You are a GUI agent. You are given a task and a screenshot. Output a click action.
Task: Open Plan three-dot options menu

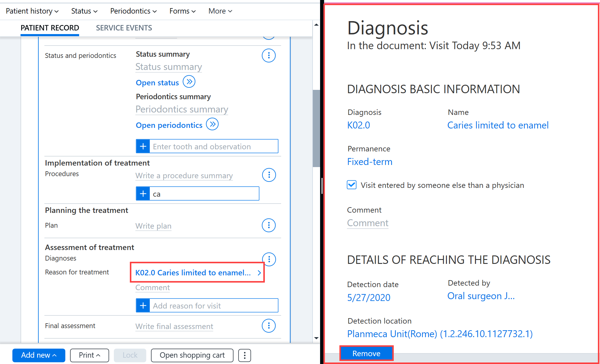click(268, 225)
